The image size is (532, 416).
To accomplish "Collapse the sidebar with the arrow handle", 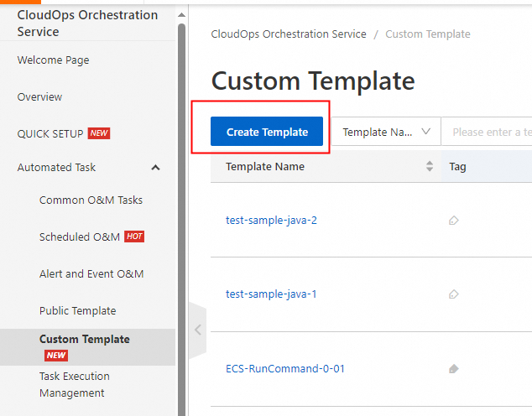I will (198, 330).
